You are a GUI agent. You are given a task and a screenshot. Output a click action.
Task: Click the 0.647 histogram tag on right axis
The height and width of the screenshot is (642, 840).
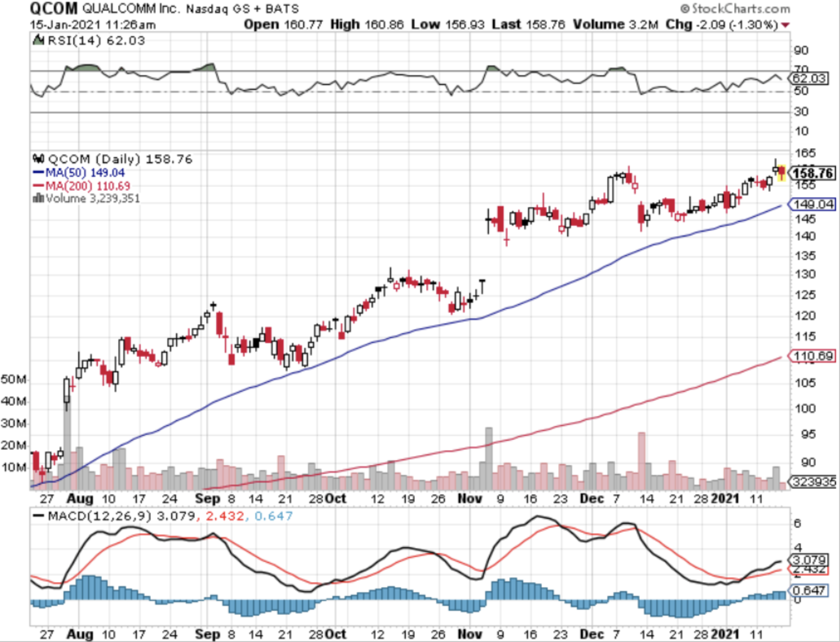pyautogui.click(x=809, y=590)
